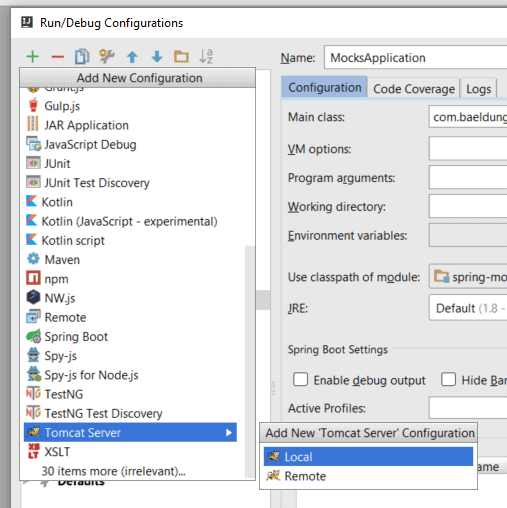Click the green plus Add New Configuration icon
This screenshot has height=508, width=507.
pyautogui.click(x=32, y=56)
